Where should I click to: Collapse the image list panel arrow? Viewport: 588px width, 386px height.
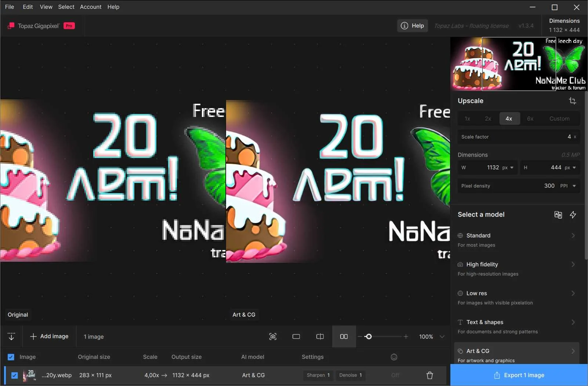pos(11,337)
